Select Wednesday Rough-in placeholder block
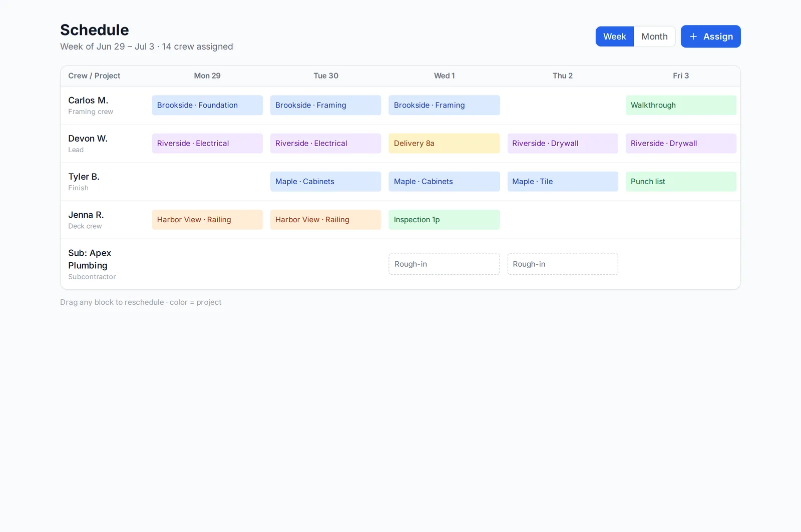This screenshot has width=801, height=532. point(444,264)
